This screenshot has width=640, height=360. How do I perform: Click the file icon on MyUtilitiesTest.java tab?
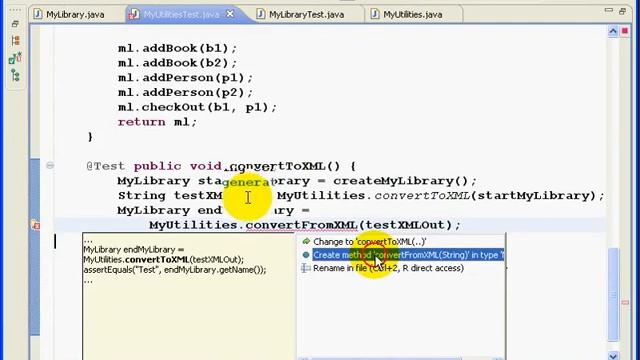pyautogui.click(x=133, y=14)
